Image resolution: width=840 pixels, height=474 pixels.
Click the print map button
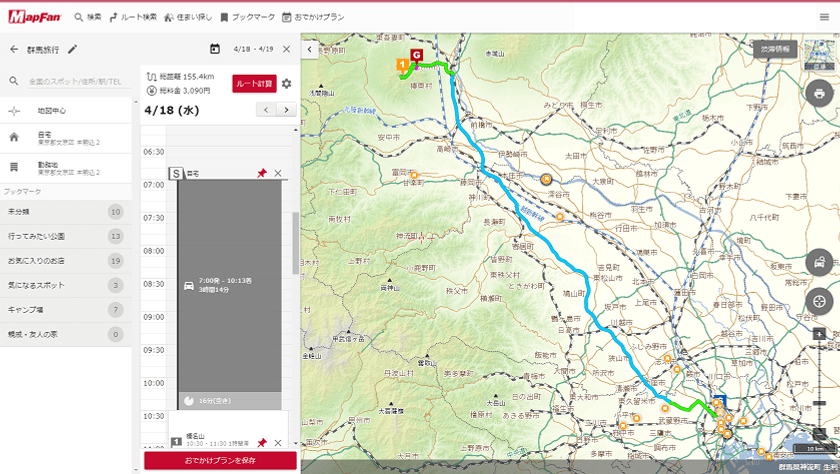819,94
